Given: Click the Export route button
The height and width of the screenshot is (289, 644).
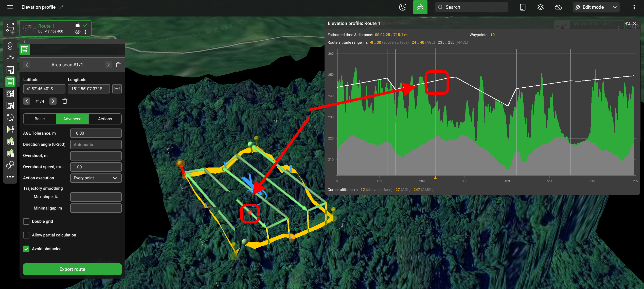Looking at the screenshot, I should point(72,269).
